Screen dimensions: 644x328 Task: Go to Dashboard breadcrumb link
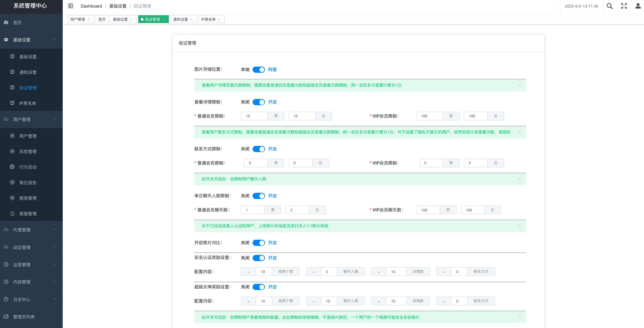point(91,6)
